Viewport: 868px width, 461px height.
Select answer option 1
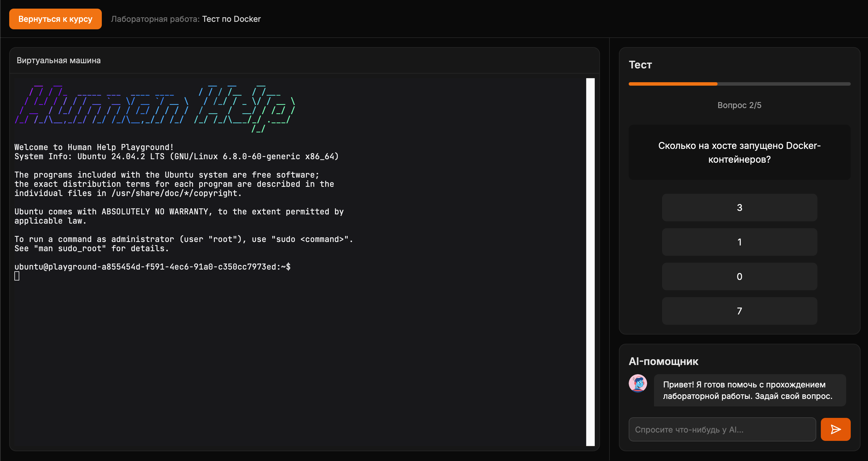[x=739, y=242]
